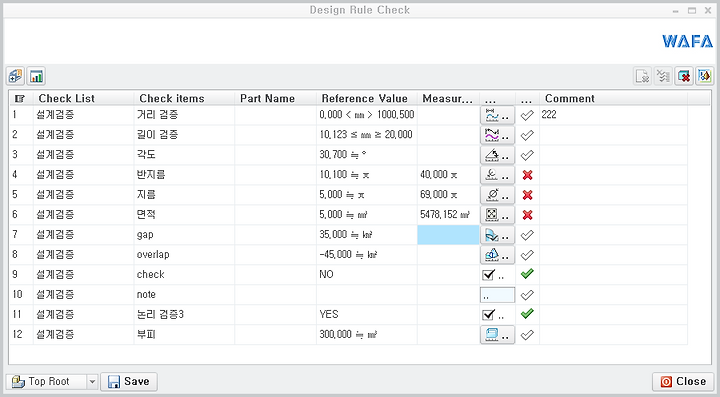Open the Top Root dropdown arrow
Screen dimensions: 720x397
92,382
